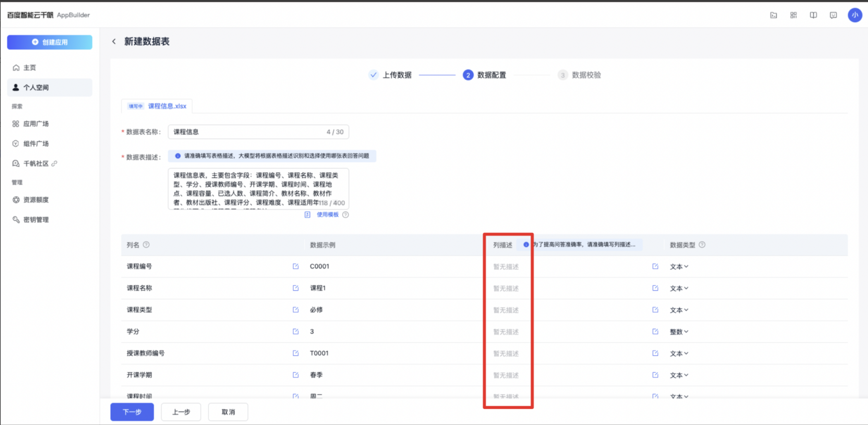Edit the column name 学分

pyautogui.click(x=295, y=332)
